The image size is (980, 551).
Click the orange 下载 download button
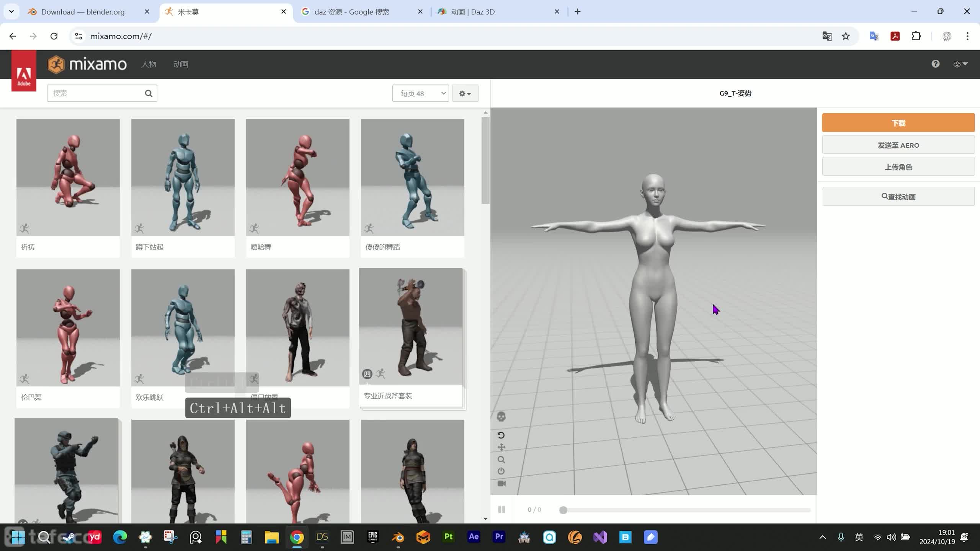[898, 123]
